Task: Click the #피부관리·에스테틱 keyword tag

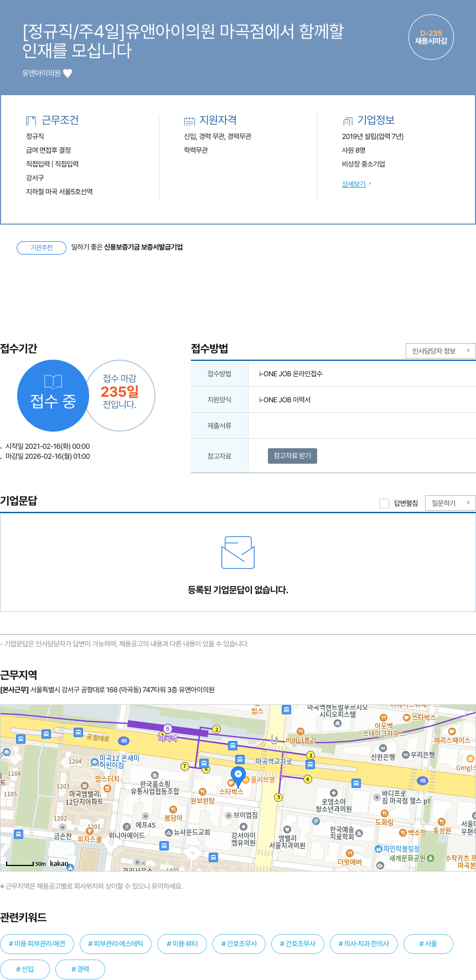Action: coord(116,944)
